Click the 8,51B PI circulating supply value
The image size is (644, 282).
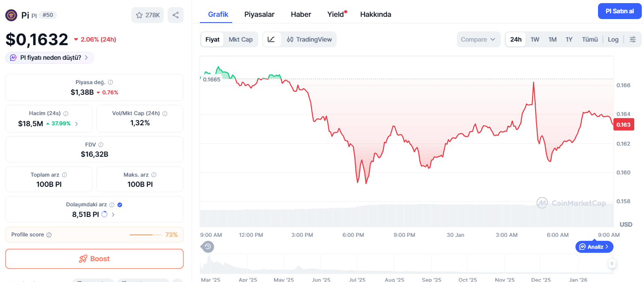(x=85, y=214)
